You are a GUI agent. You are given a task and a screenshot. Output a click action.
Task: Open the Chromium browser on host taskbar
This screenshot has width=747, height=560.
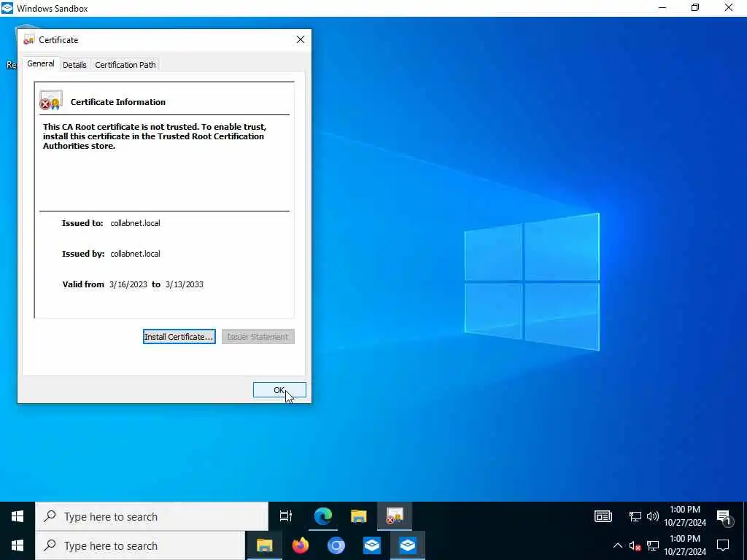(x=336, y=545)
